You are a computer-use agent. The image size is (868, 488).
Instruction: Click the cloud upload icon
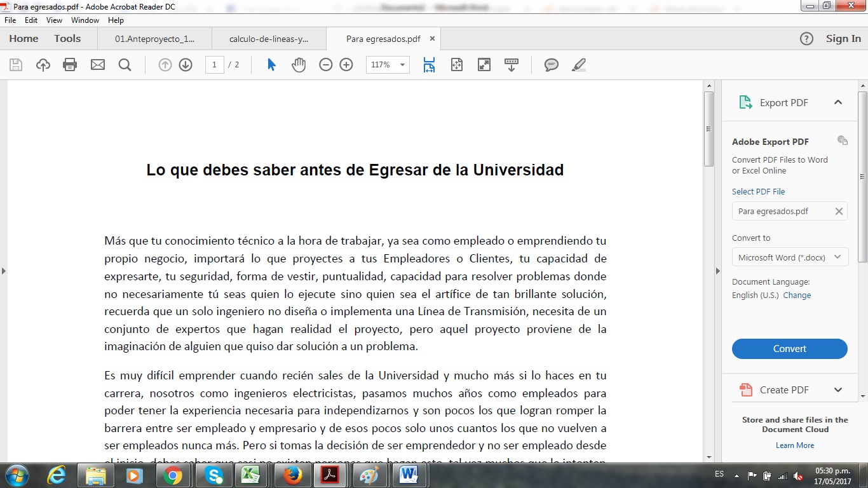pyautogui.click(x=43, y=65)
